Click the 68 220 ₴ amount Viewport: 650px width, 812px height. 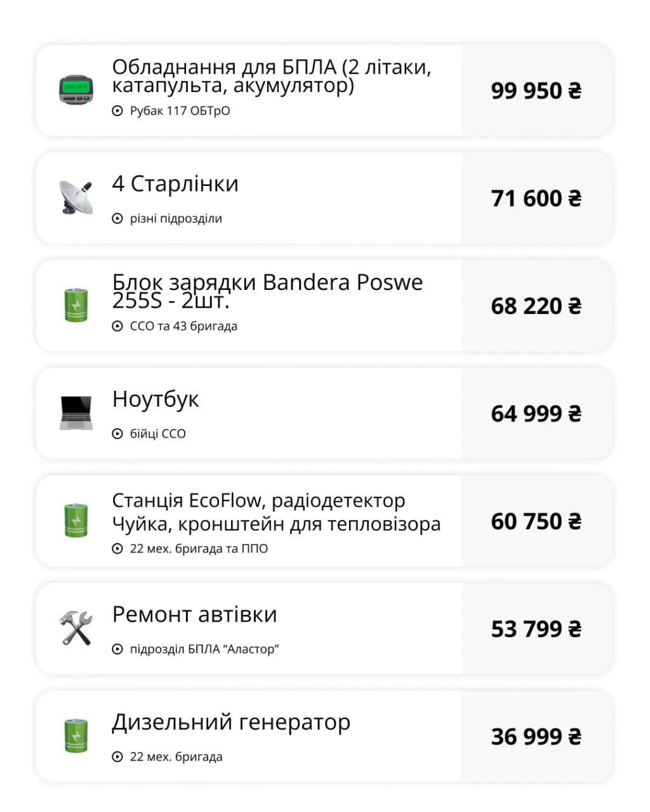pos(536,306)
